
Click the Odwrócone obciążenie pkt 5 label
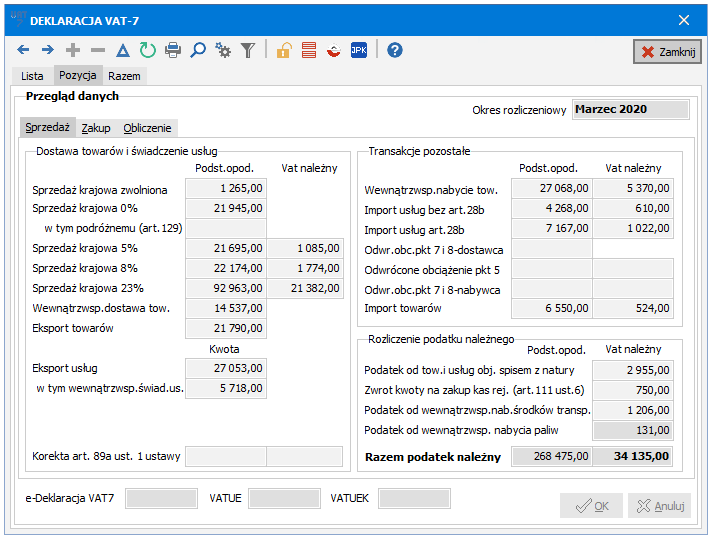(x=432, y=270)
